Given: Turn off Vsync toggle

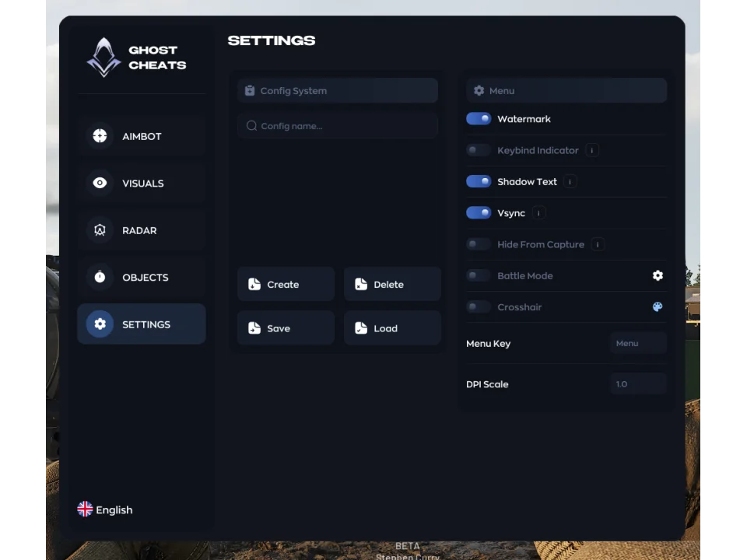Looking at the screenshot, I should (479, 213).
